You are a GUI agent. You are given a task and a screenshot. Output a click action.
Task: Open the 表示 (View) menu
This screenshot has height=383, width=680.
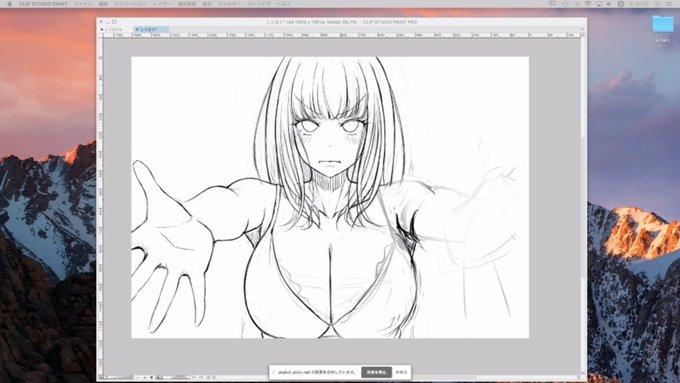pos(207,3)
